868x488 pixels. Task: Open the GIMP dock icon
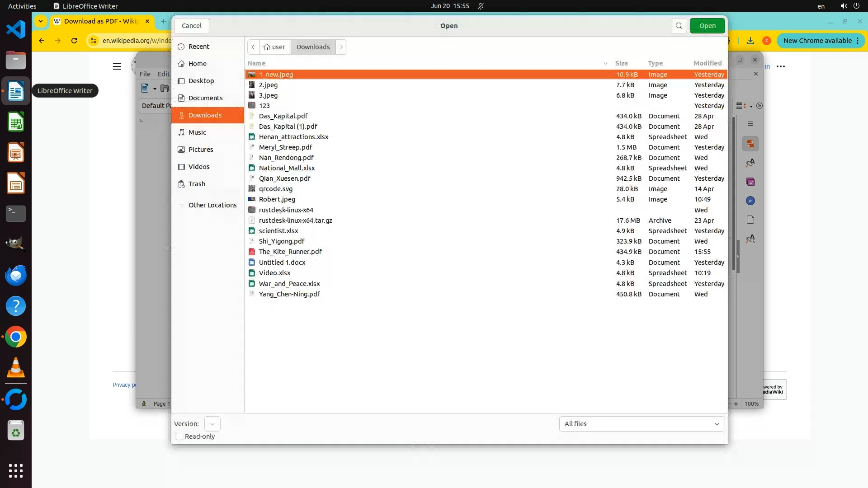click(x=16, y=244)
